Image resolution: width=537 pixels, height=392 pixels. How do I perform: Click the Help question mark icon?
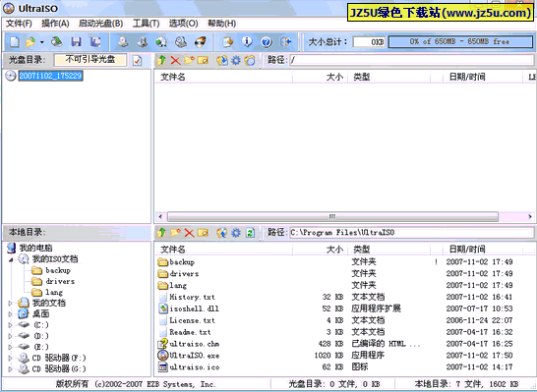click(267, 41)
